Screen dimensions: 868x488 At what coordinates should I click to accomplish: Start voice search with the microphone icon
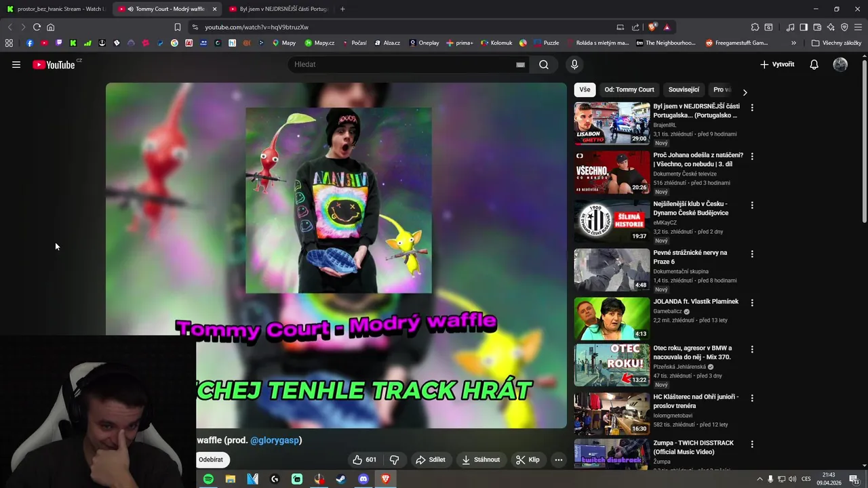click(x=574, y=64)
